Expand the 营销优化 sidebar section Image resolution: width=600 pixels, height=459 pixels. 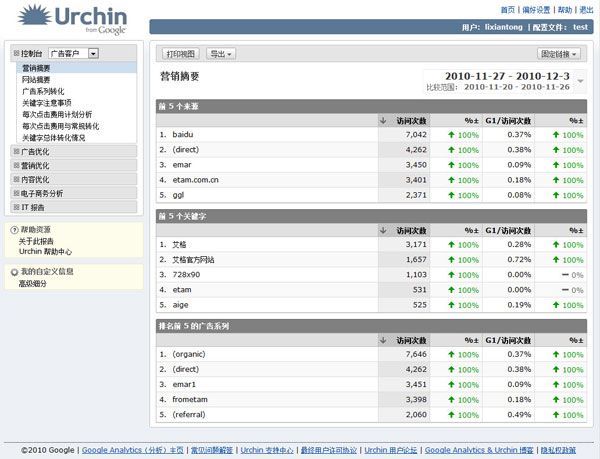[x=16, y=166]
